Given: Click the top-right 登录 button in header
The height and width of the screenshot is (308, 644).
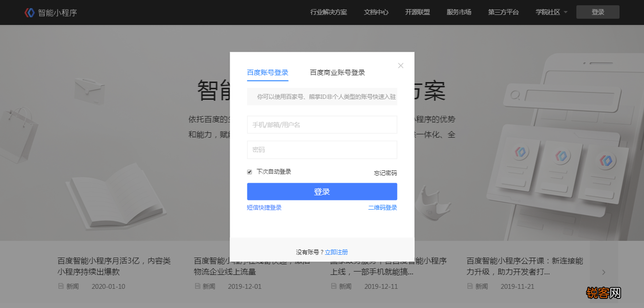Looking at the screenshot, I should (598, 12).
